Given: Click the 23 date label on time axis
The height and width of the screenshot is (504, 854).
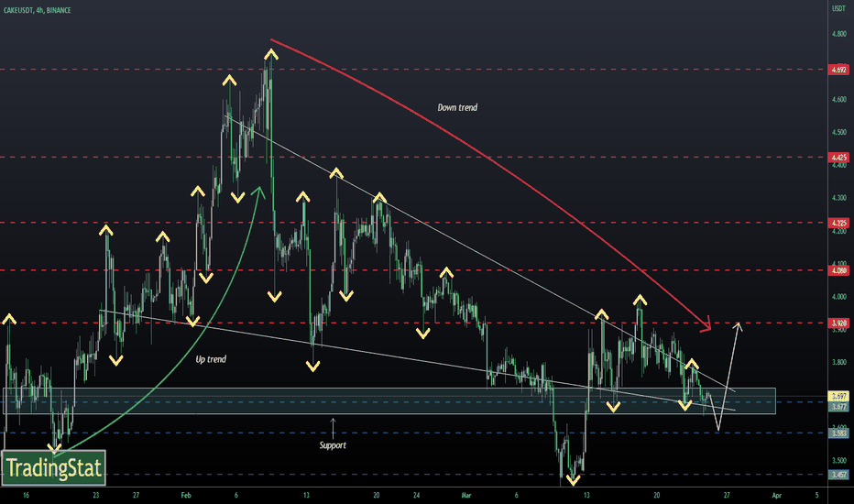Looking at the screenshot, I should 96,495.
